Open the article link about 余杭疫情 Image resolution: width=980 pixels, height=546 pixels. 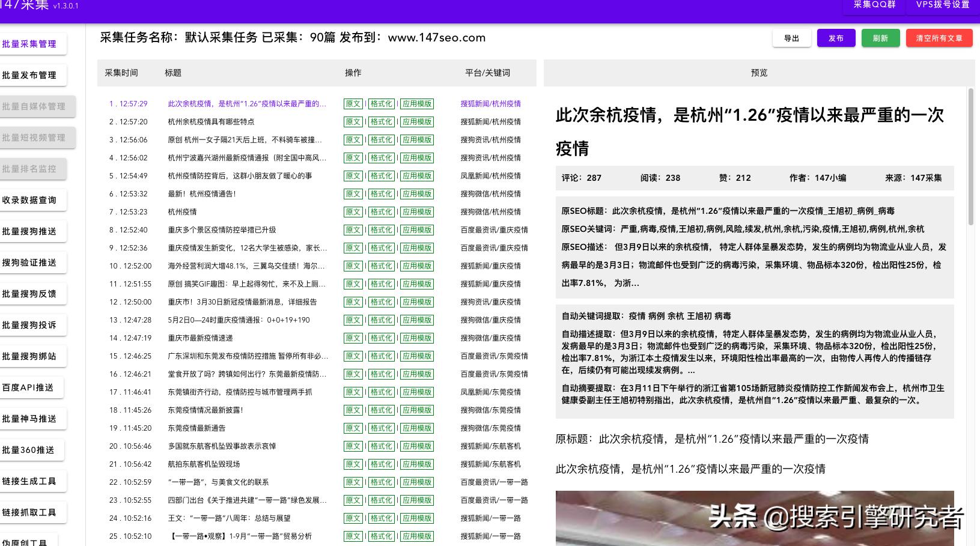[244, 103]
